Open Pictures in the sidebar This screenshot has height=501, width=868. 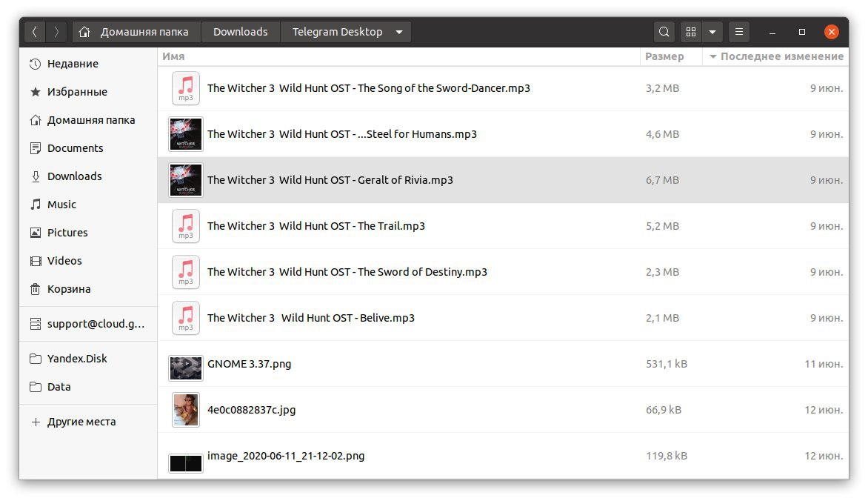pos(89,233)
